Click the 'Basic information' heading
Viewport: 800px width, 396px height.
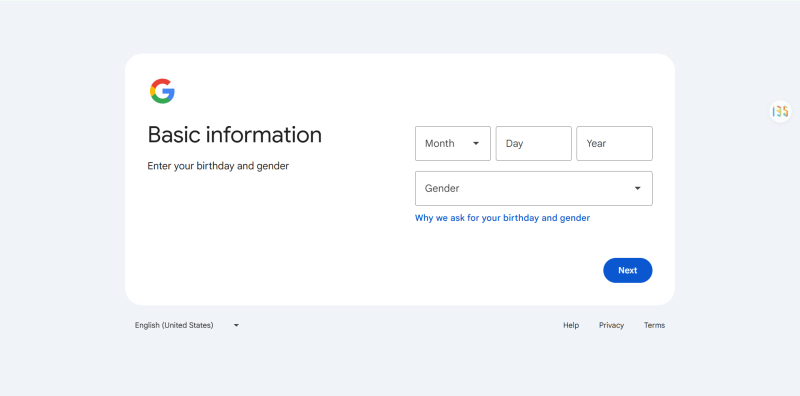[235, 135]
